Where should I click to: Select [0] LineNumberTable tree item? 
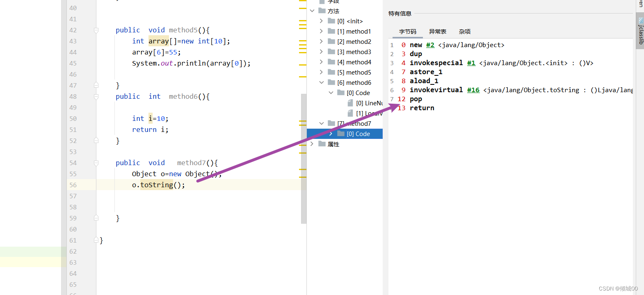click(x=369, y=103)
